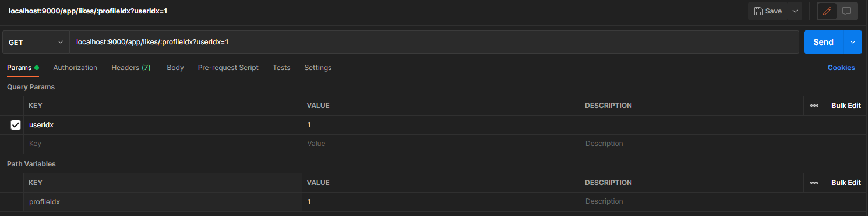The width and height of the screenshot is (868, 216).
Task: Click the pencil edit icon
Action: point(827,11)
